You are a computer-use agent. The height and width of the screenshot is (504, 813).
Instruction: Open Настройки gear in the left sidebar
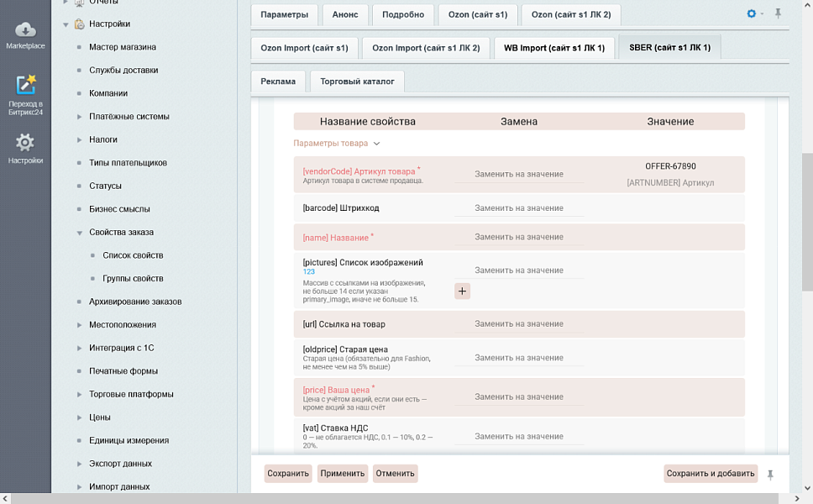pos(25,148)
